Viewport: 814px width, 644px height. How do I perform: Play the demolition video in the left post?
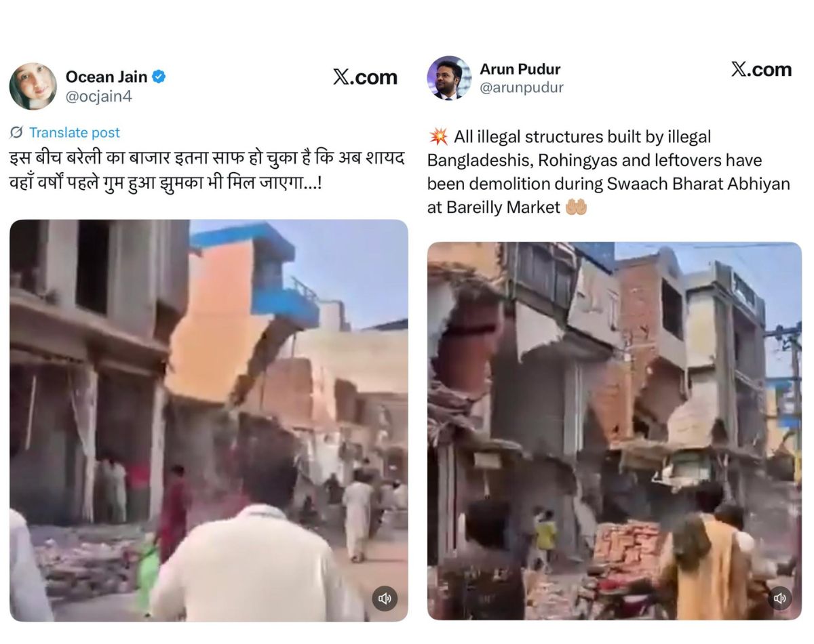(x=209, y=420)
